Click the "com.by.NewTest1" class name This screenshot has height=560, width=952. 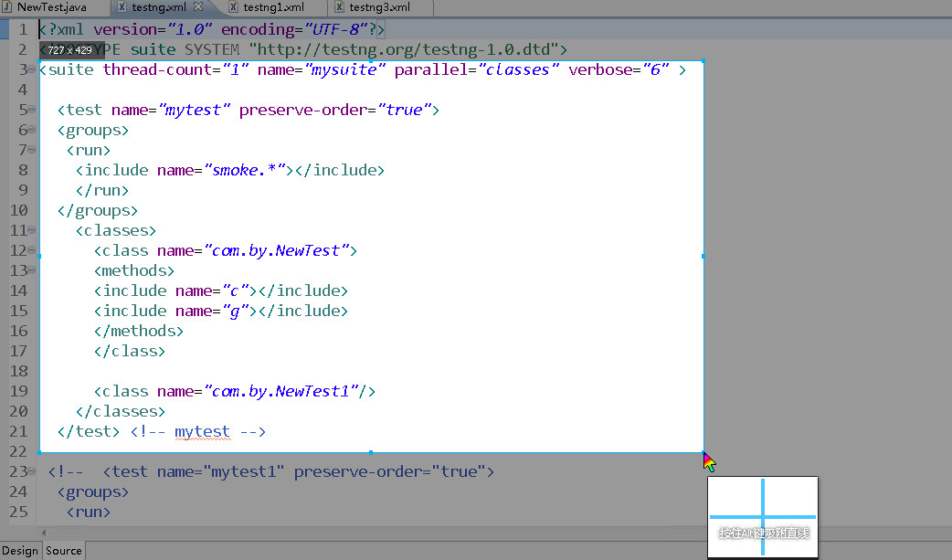pos(281,391)
